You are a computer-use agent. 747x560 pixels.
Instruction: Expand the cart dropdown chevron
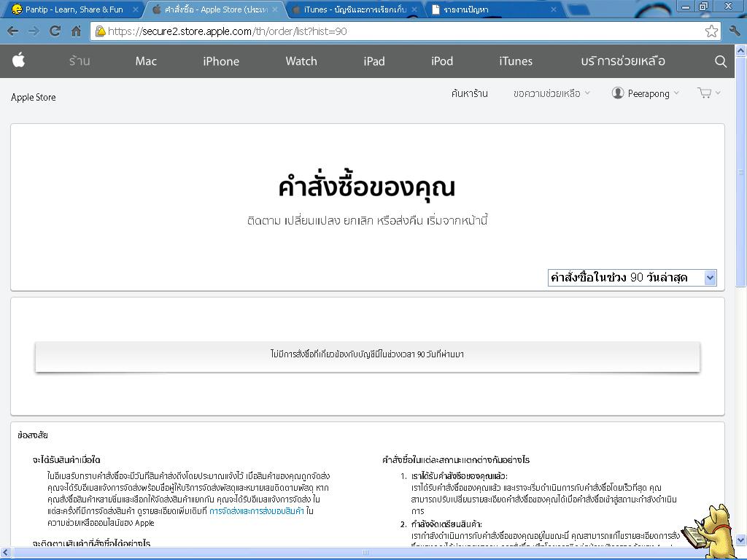pos(718,93)
